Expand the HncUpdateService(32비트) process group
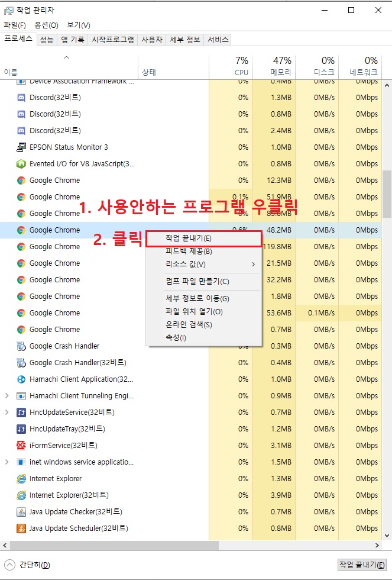The image size is (392, 580). [7, 413]
